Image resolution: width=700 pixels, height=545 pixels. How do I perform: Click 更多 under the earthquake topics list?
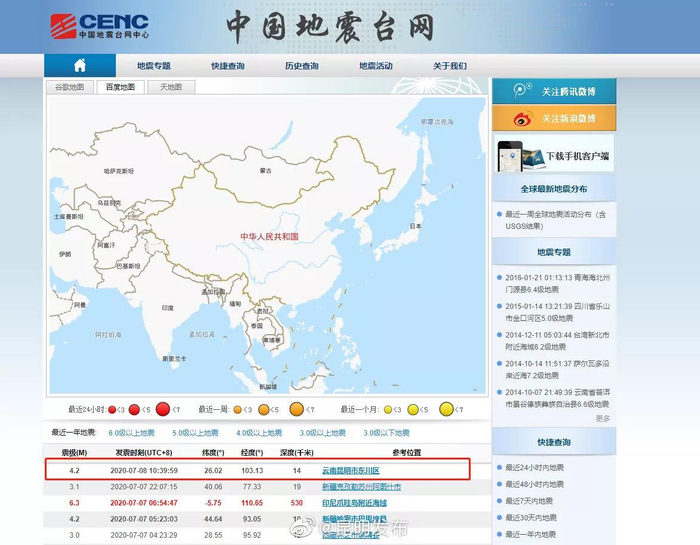(602, 418)
